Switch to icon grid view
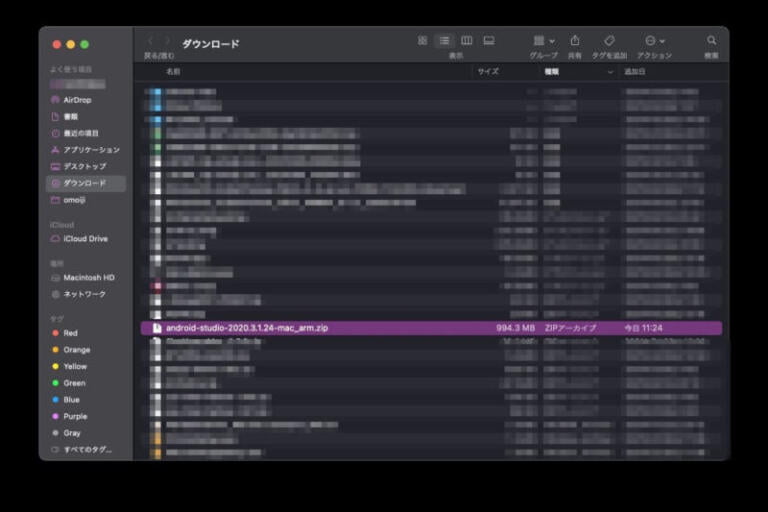This screenshot has height=512, width=768. (x=422, y=41)
